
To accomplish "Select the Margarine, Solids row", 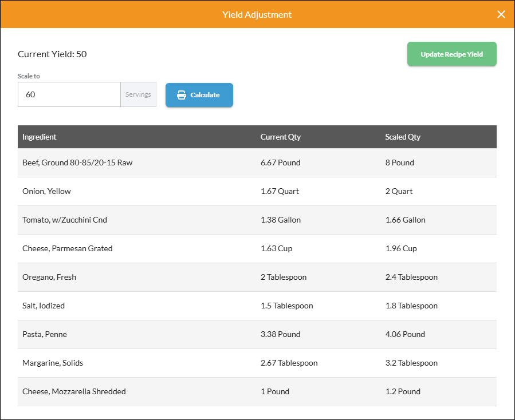I will (52, 363).
